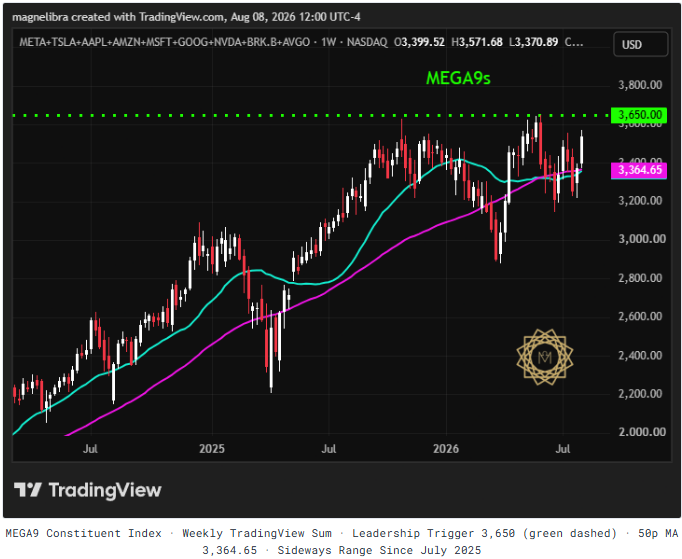The height and width of the screenshot is (559, 682).
Task: Click the 3,000.00 price axis label
Action: (642, 239)
